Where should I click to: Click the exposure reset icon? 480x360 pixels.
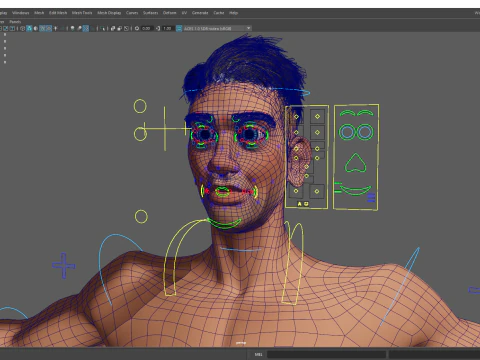pyautogui.click(x=137, y=28)
